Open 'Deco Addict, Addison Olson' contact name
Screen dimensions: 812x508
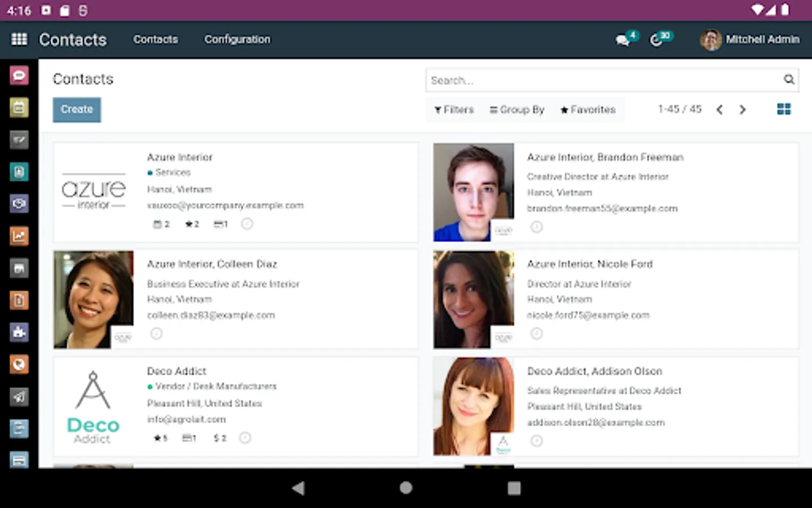(x=595, y=371)
